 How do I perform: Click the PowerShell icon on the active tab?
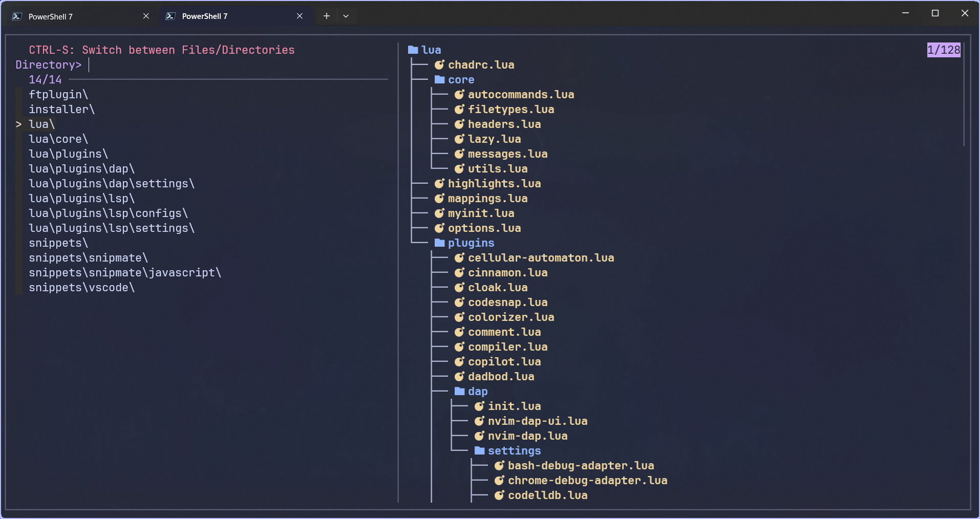170,16
